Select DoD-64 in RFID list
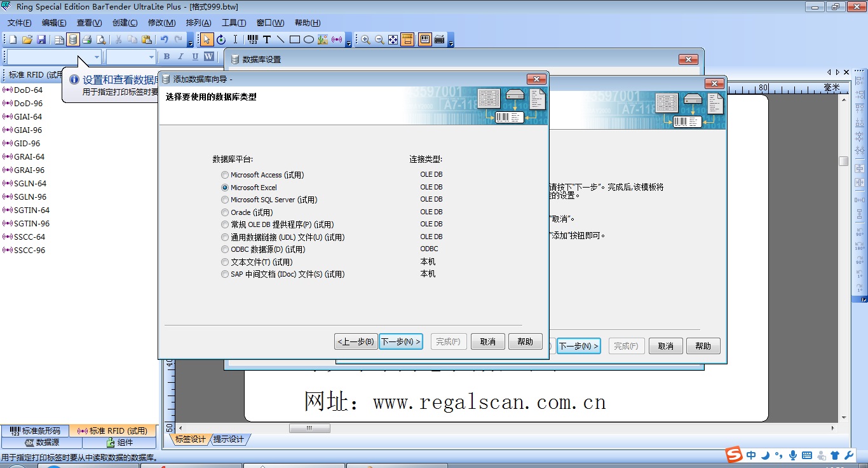868x468 pixels. [x=23, y=90]
